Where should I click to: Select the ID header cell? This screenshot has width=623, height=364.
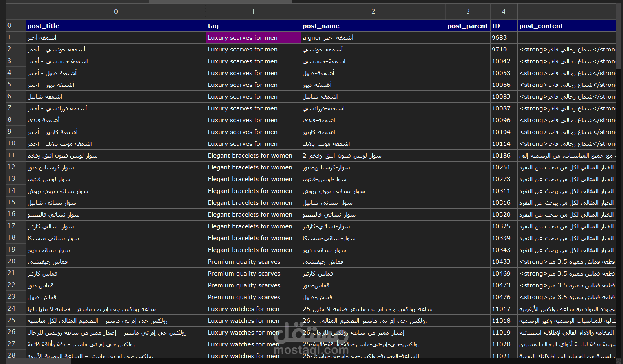coord(504,26)
